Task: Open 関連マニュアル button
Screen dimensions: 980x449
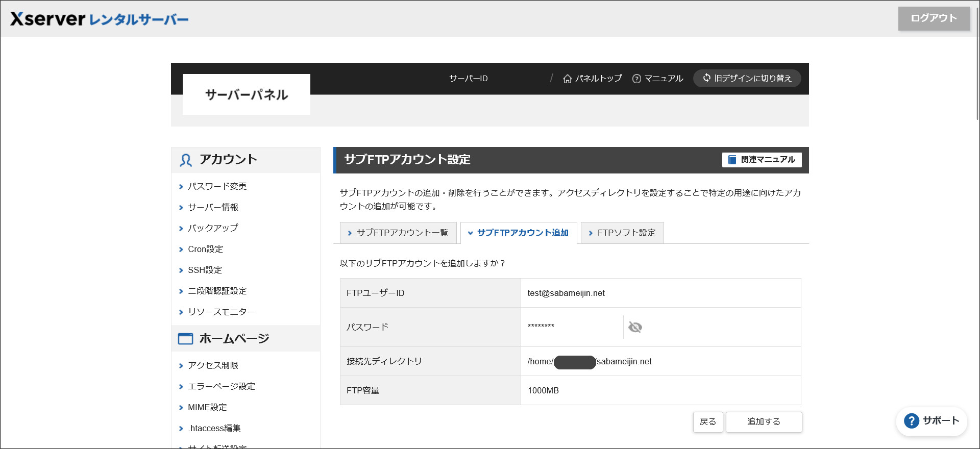Action: click(x=762, y=160)
